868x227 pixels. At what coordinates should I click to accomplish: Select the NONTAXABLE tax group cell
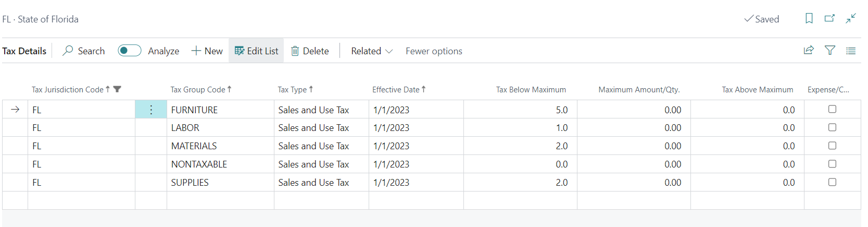click(199, 164)
